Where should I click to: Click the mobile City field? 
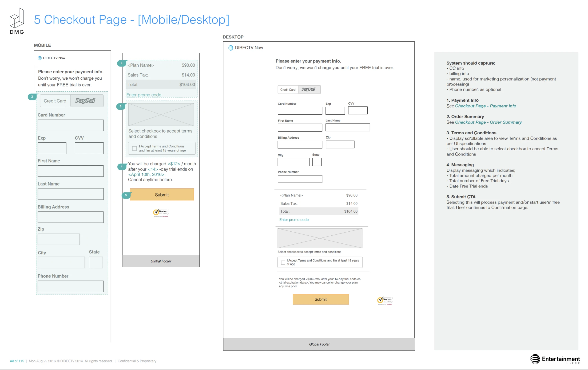(62, 263)
